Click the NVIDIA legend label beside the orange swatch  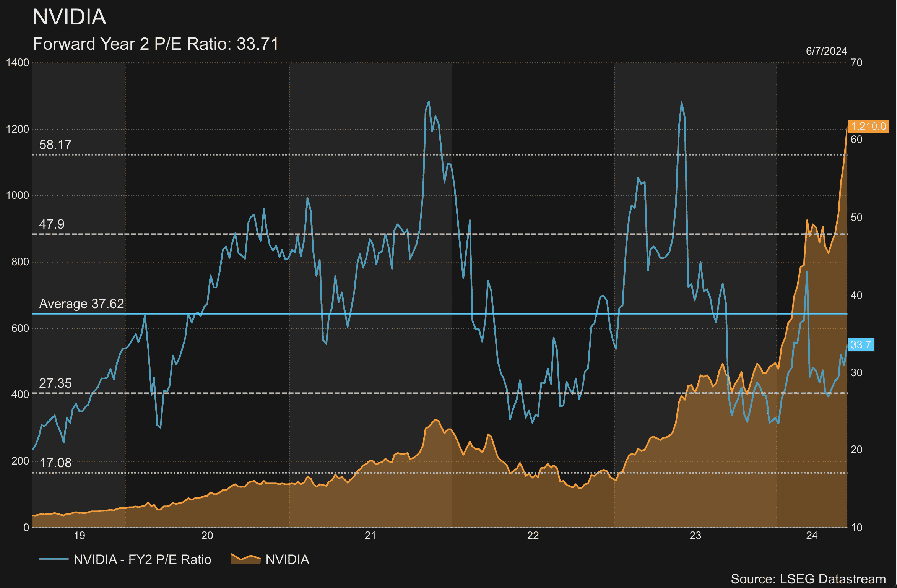(287, 559)
